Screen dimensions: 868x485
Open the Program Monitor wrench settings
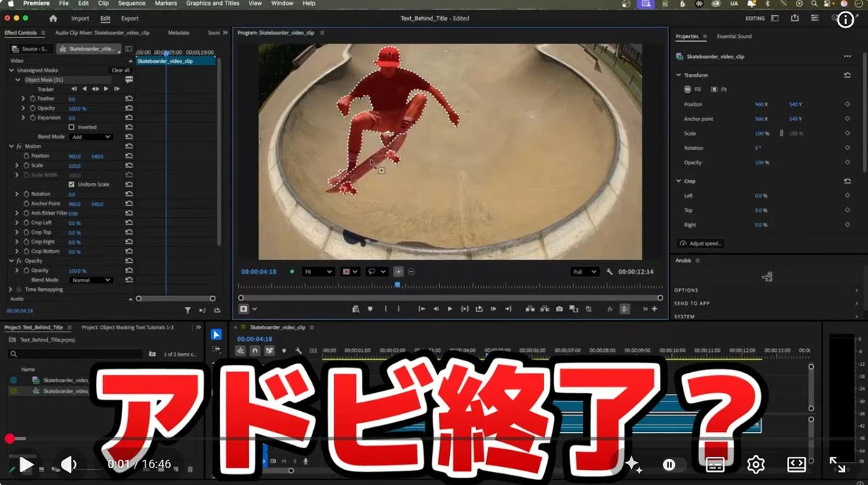(610, 271)
